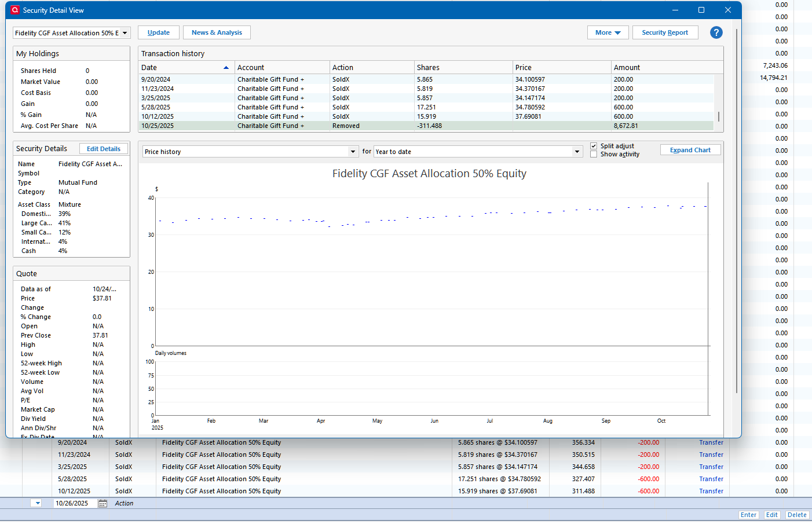812x524 pixels.
Task: Follow the Transfer link on the 3/25/2025 register row
Action: click(711, 467)
